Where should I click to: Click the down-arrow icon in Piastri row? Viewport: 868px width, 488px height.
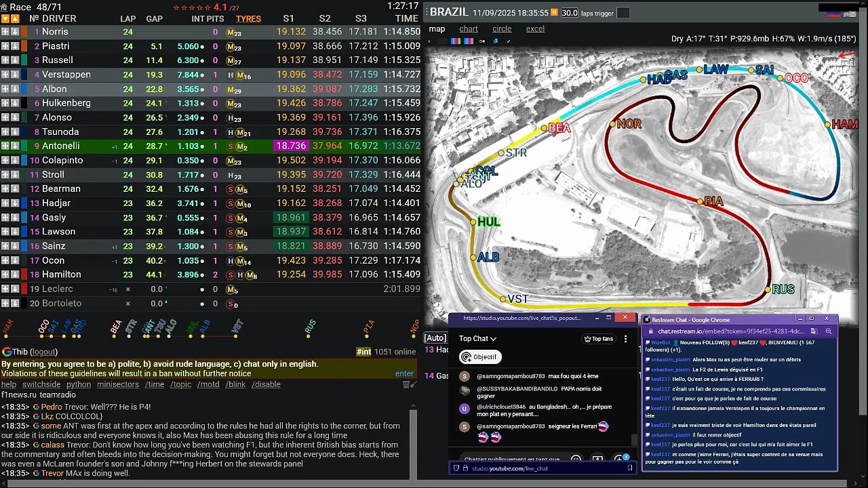[15, 46]
